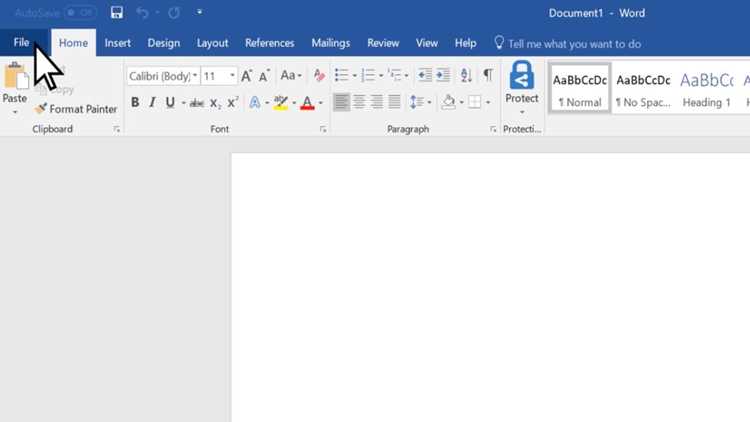The height and width of the screenshot is (422, 750).
Task: Click the Sort A-Z icon
Action: point(466,75)
